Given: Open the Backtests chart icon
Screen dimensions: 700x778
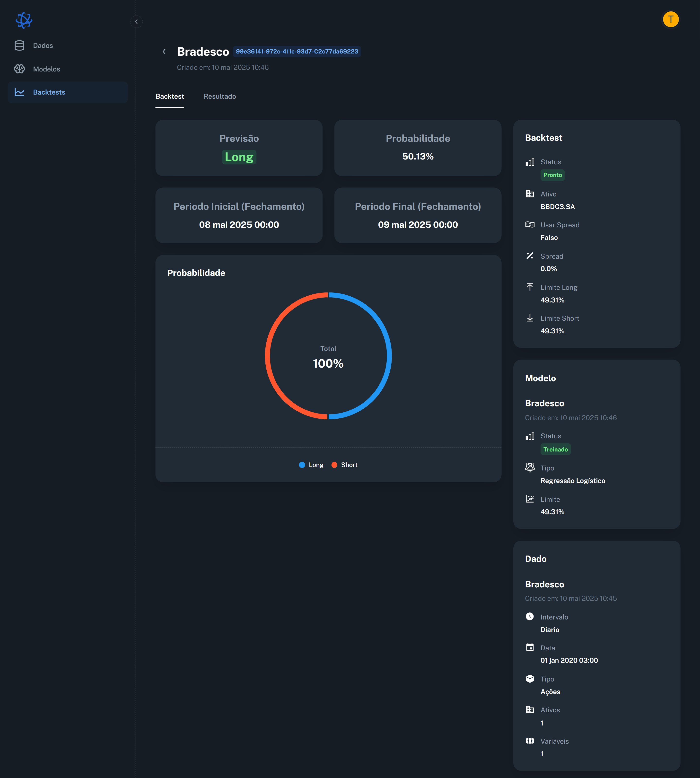Looking at the screenshot, I should (x=19, y=92).
